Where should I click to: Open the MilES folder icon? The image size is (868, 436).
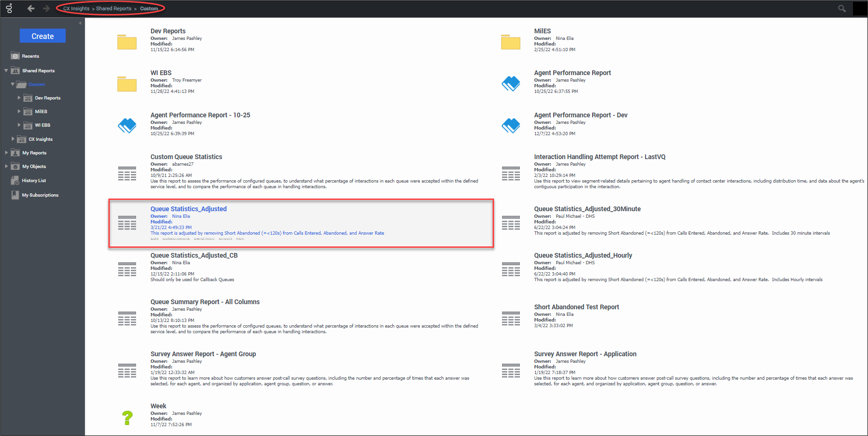510,42
